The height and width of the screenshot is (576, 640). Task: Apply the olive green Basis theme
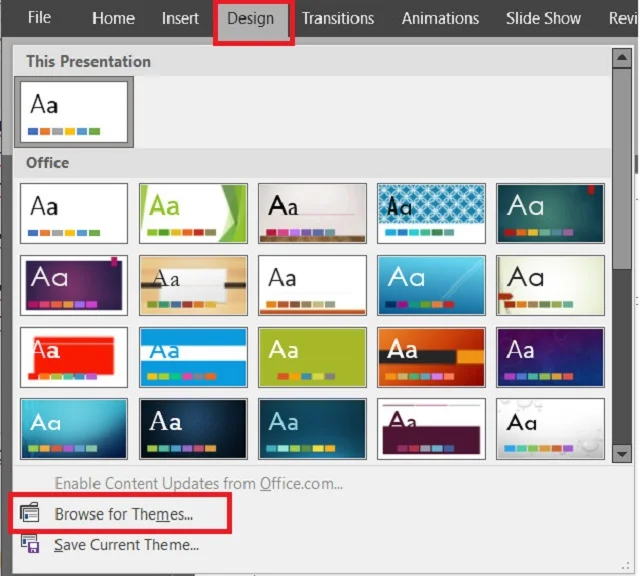312,357
